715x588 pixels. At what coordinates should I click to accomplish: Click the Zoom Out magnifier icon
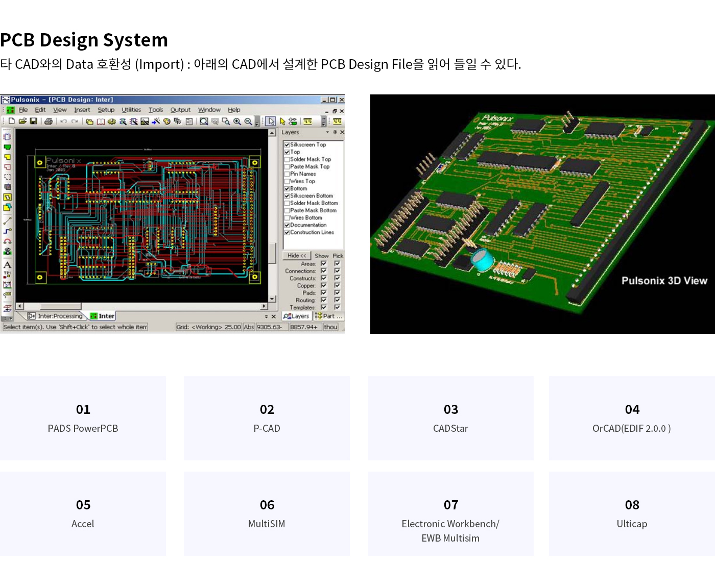point(248,121)
